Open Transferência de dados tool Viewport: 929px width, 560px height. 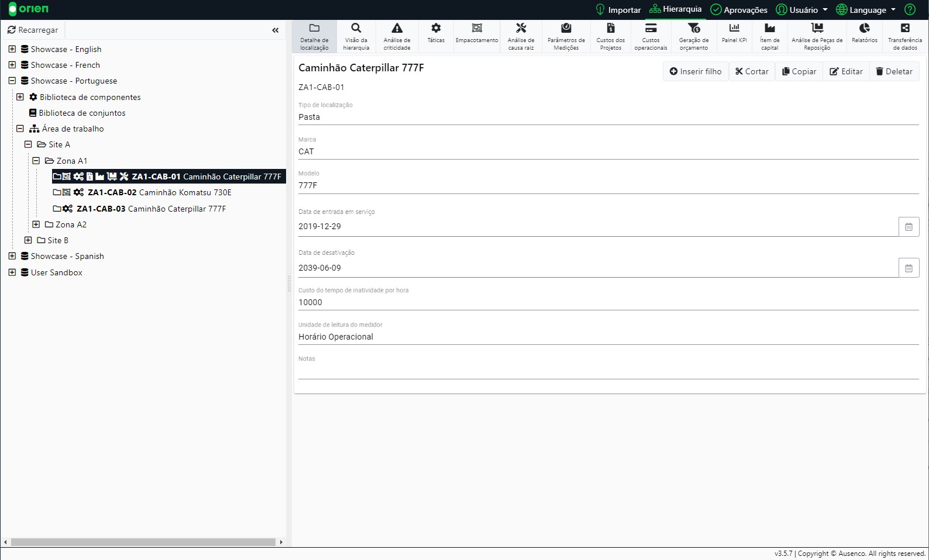(x=904, y=36)
